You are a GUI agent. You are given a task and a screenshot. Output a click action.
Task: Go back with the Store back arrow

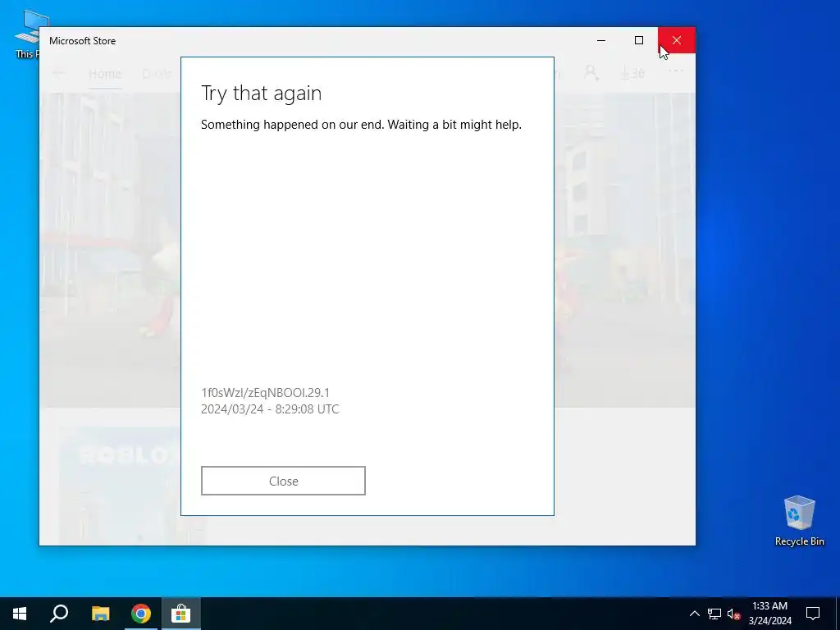point(59,73)
